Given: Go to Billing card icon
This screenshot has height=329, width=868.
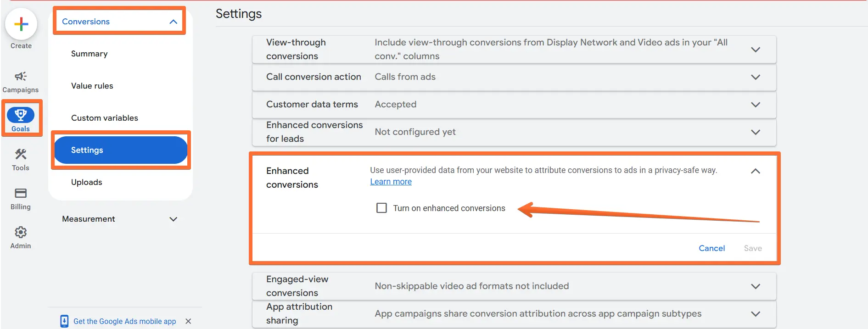Looking at the screenshot, I should click(x=21, y=193).
